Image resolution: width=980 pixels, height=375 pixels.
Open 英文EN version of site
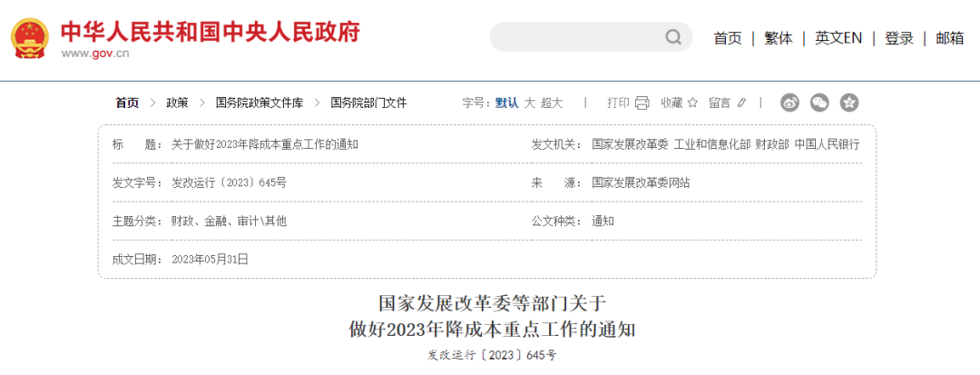pos(838,38)
